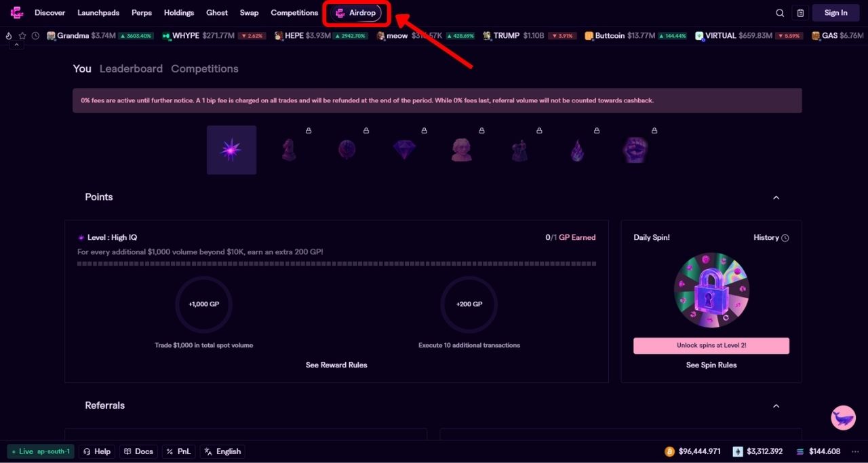868x463 pixels.
Task: Select the locked chess knight level badge
Action: [x=289, y=150]
